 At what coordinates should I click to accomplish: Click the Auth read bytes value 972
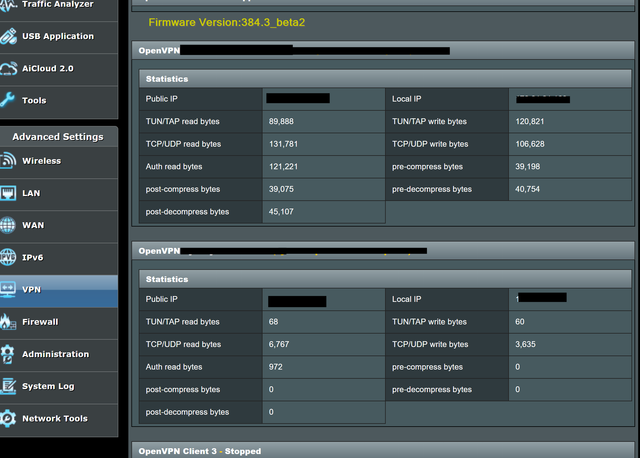coord(276,367)
